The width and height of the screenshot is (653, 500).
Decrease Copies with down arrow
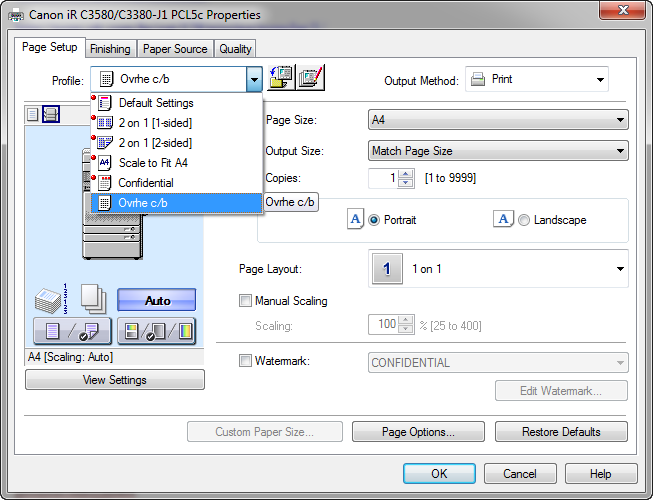tap(406, 183)
